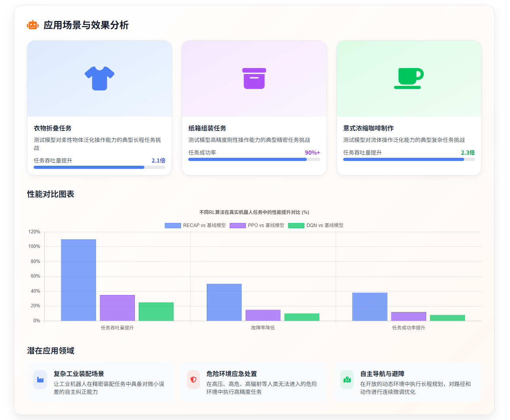Click the purple archive box icon
The image size is (510, 420).
click(x=254, y=78)
